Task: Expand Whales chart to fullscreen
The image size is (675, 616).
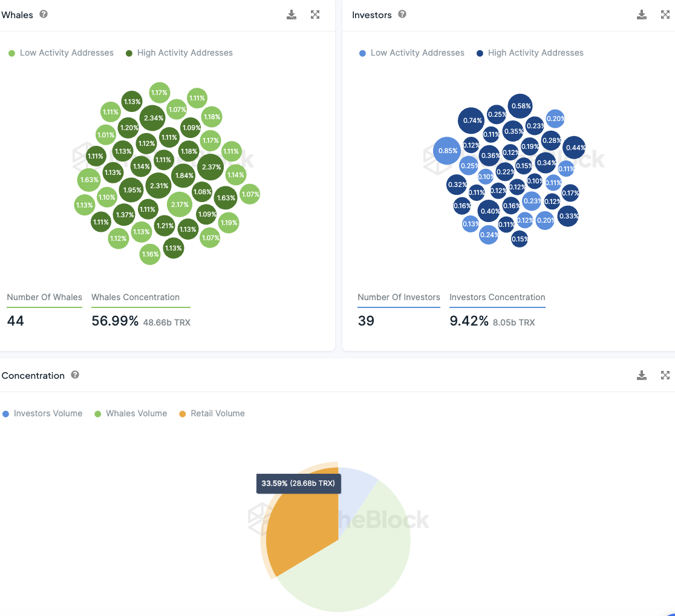Action: point(315,15)
